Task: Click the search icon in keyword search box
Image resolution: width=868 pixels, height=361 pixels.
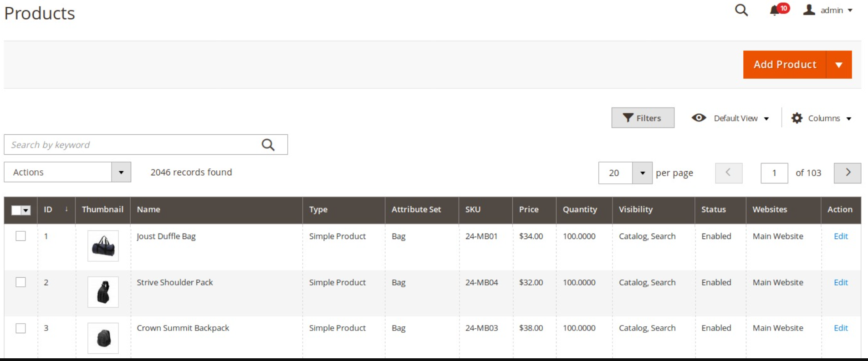Action: (268, 145)
